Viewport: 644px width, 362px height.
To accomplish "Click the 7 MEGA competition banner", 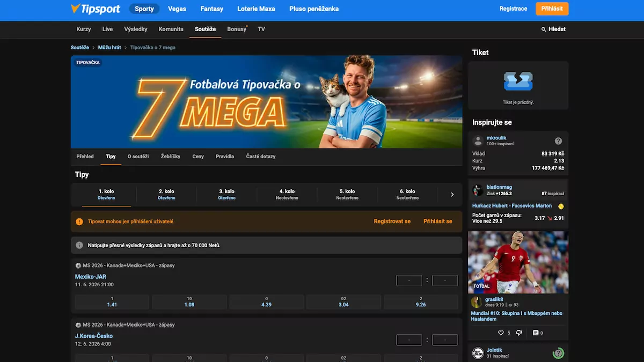I will click(x=266, y=102).
